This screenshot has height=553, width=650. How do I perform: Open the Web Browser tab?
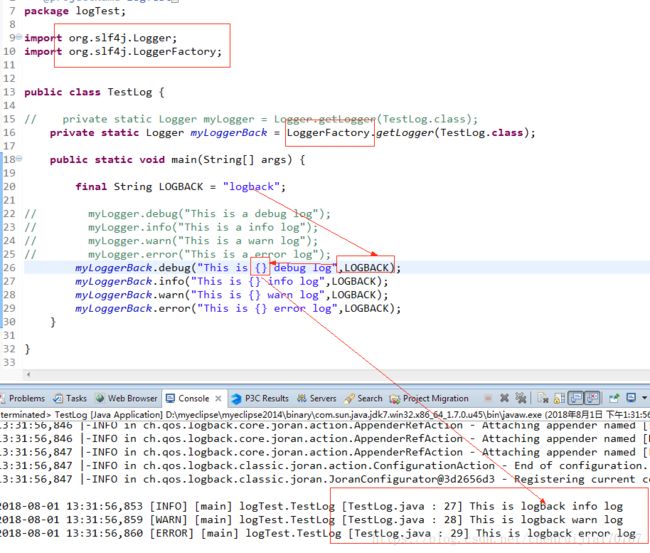[127, 398]
